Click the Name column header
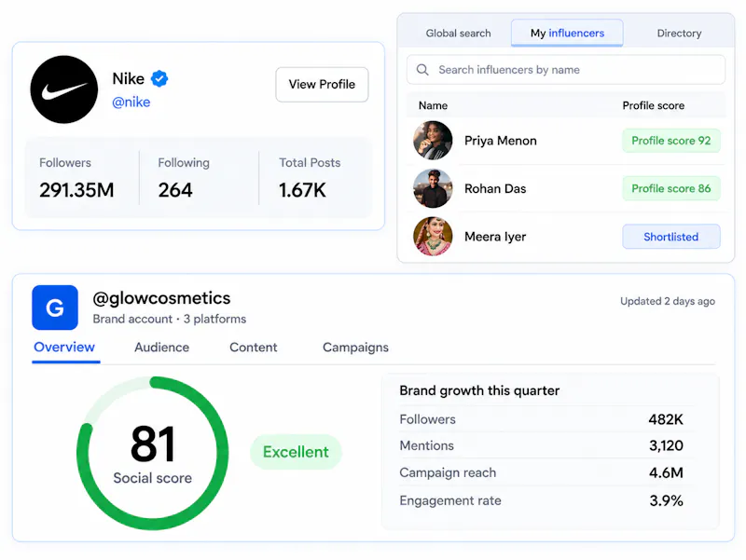The height and width of the screenshot is (560, 746). pyautogui.click(x=433, y=105)
